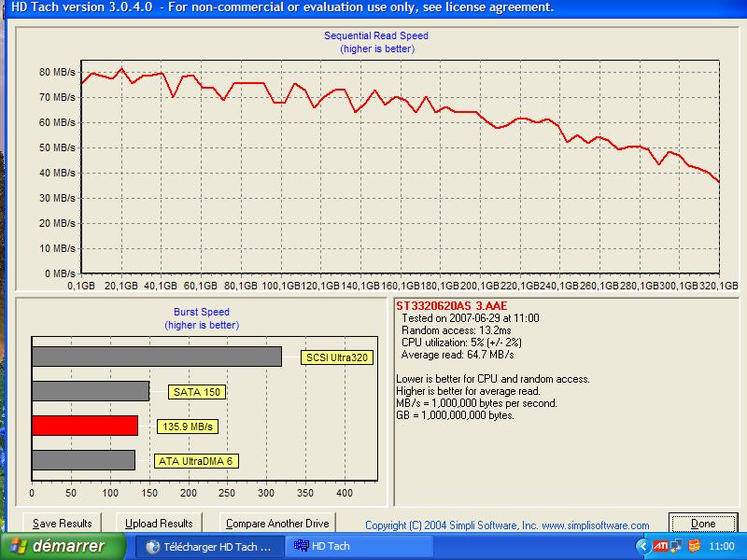Click the Upload Results button

pos(159,524)
